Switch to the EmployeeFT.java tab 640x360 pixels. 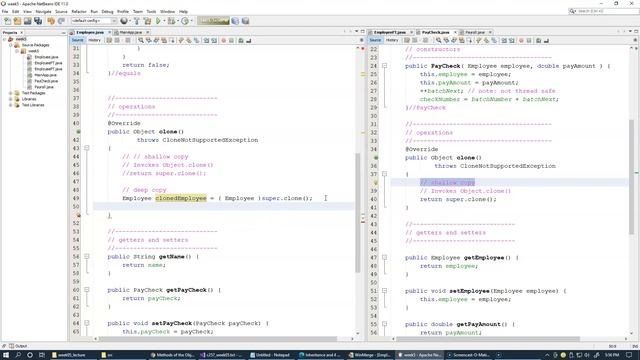coord(390,32)
